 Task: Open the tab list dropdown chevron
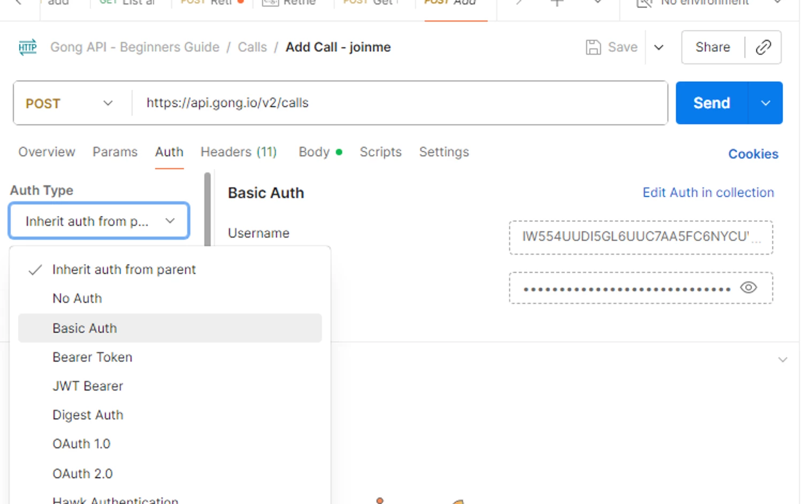[x=598, y=3]
